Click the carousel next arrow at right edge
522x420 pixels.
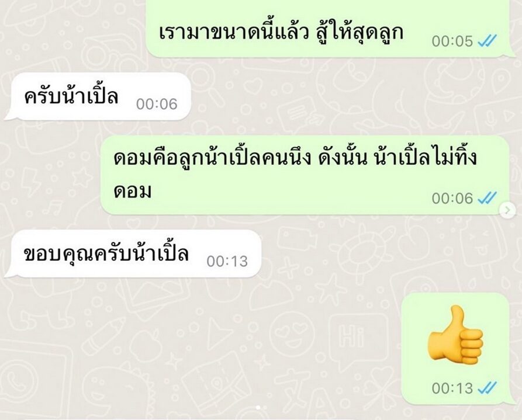(x=508, y=210)
